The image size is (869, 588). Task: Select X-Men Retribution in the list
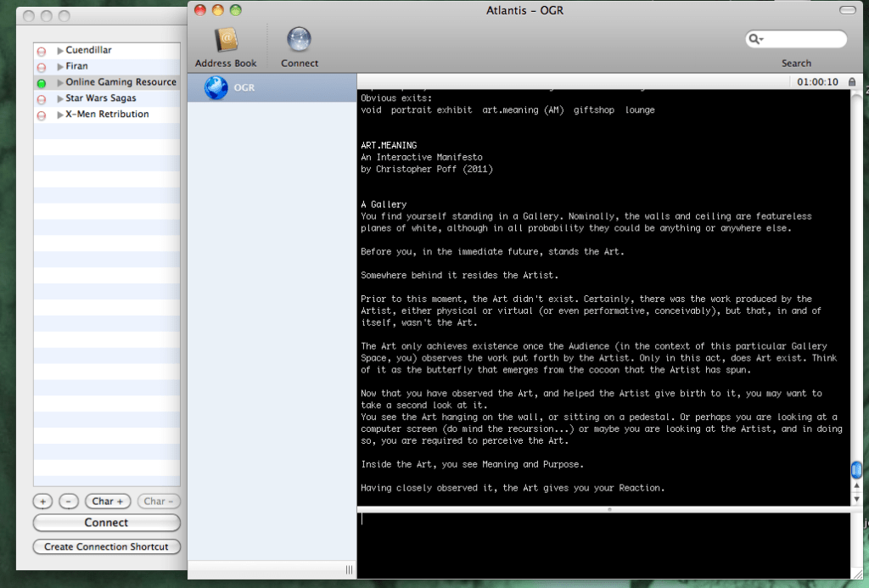coord(107,115)
